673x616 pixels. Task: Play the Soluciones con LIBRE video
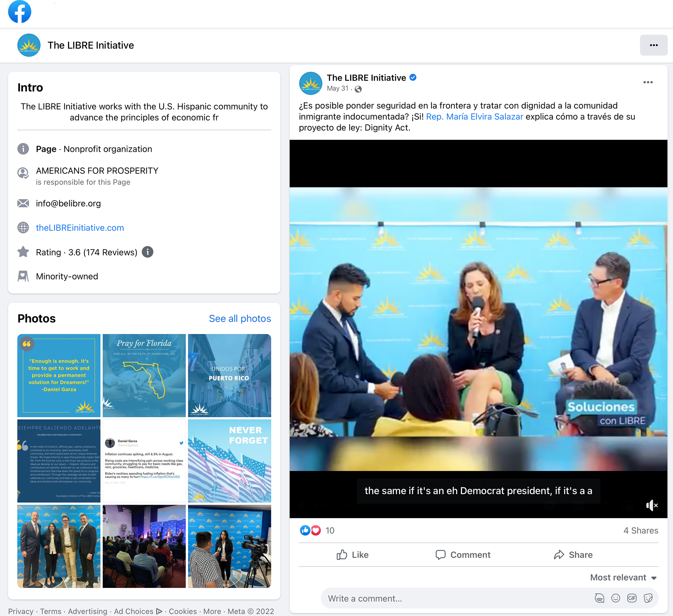478,329
